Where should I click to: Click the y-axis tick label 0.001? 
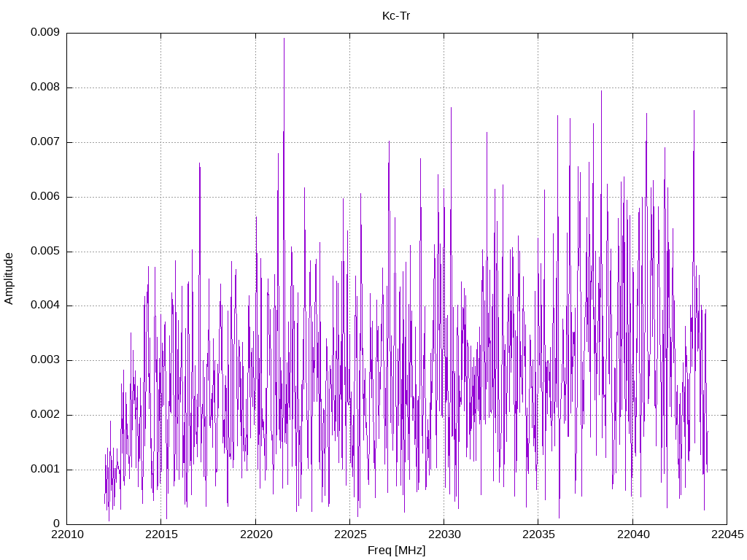45,470
